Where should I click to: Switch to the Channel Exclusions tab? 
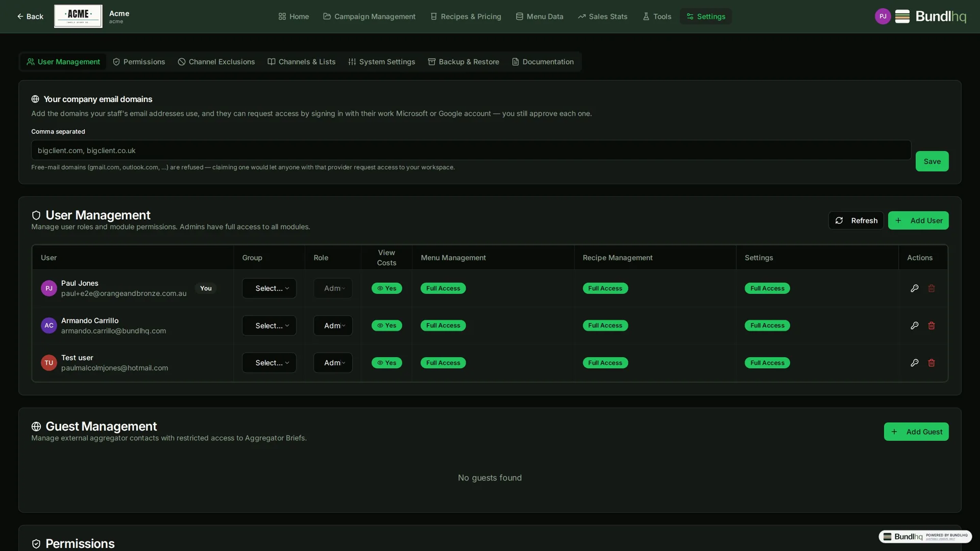pos(216,62)
